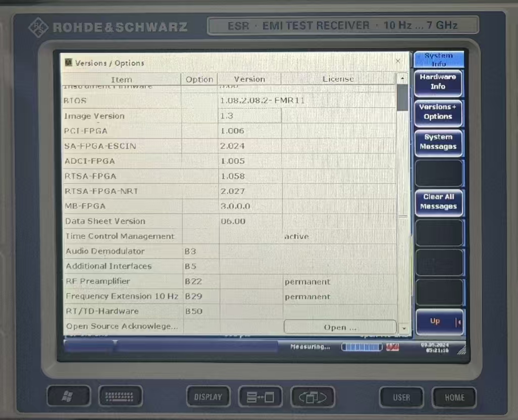Open the System Info softkey menu
The height and width of the screenshot is (420, 518).
point(438,60)
